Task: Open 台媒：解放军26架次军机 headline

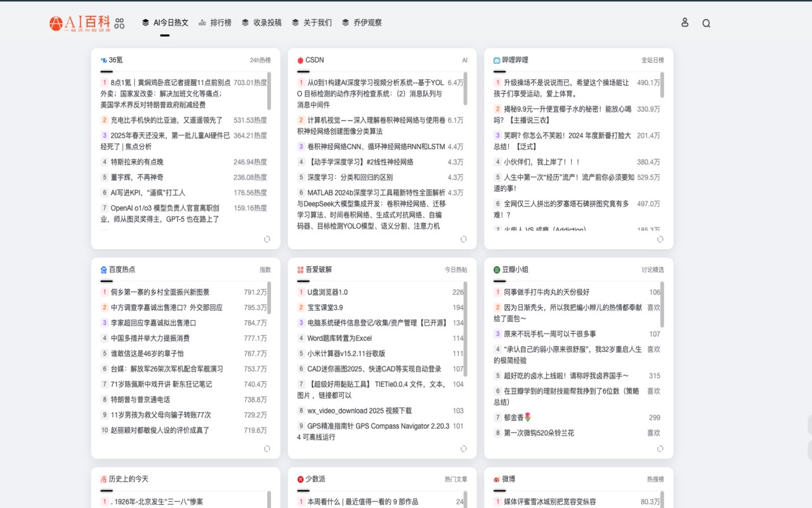Action: [x=167, y=368]
